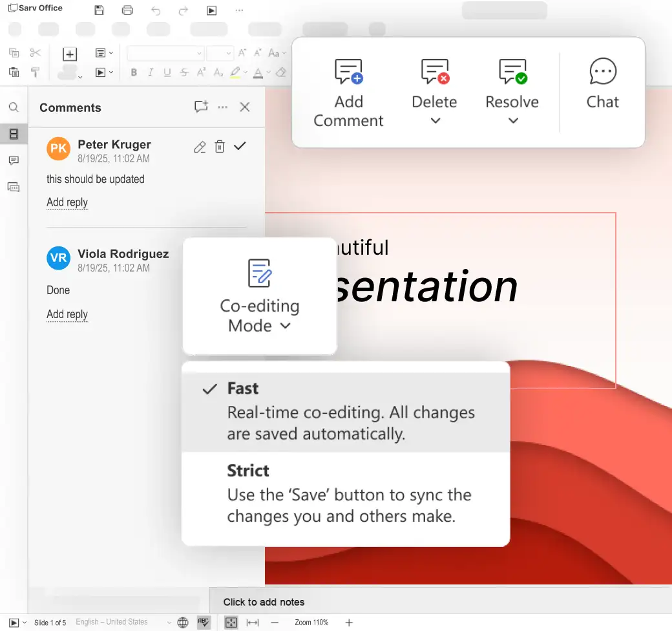This screenshot has height=631, width=672.
Task: Click Add reply under Viola Rodriguez's comment
Action: click(x=67, y=314)
